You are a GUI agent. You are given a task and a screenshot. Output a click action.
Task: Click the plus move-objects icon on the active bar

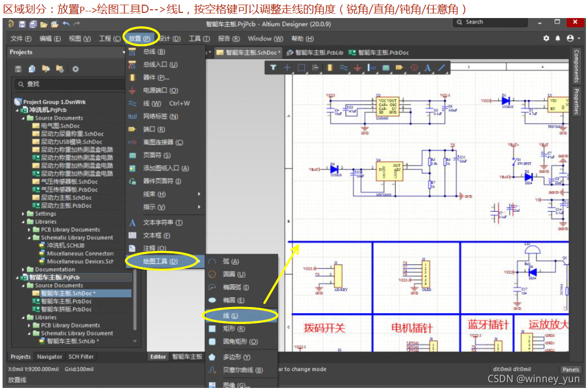pyautogui.click(x=287, y=67)
